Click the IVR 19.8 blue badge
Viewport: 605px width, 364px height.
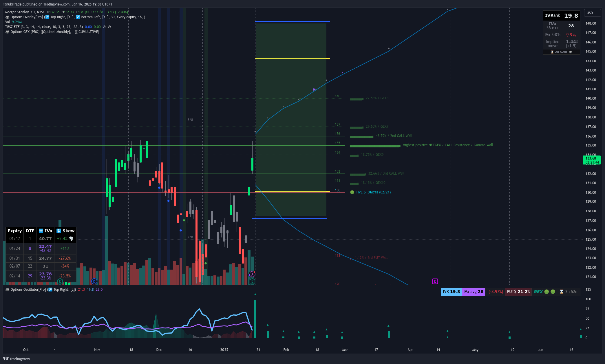tap(451, 292)
